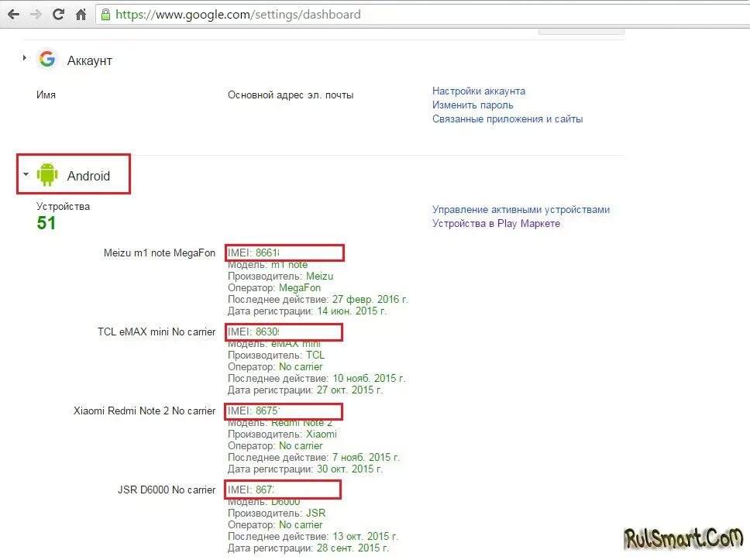The image size is (750, 560).
Task: Select Последнее действие: 27 февр. 2016 line
Action: click(x=318, y=300)
